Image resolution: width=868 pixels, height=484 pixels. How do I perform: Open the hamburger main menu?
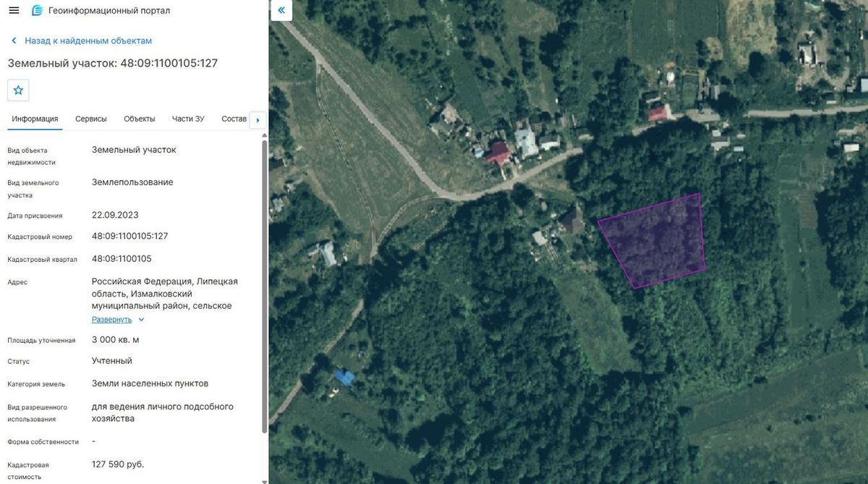pyautogui.click(x=14, y=10)
